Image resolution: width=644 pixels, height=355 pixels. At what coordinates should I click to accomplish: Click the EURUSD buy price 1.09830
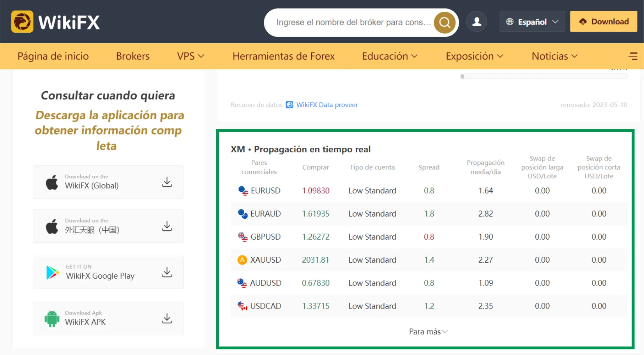(316, 191)
